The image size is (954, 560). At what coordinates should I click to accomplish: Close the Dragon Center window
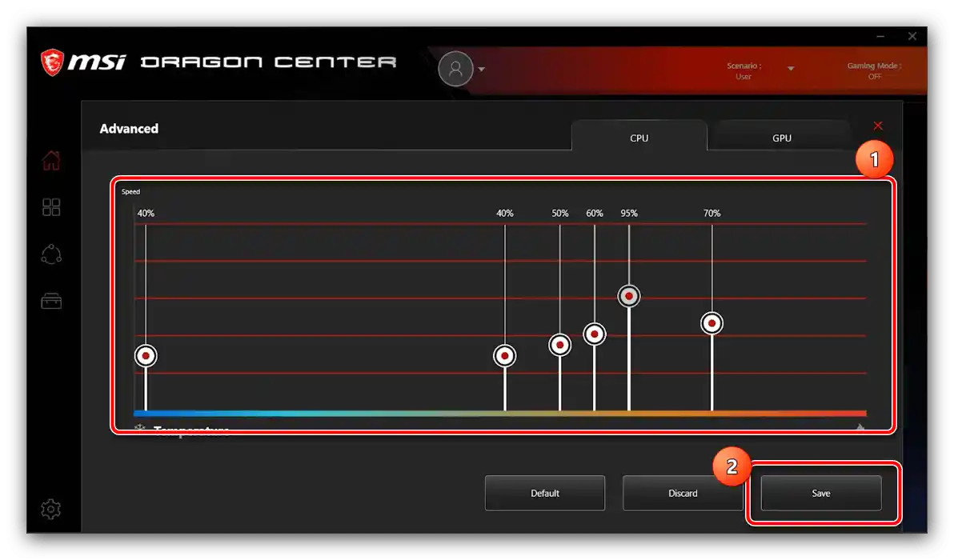912,37
